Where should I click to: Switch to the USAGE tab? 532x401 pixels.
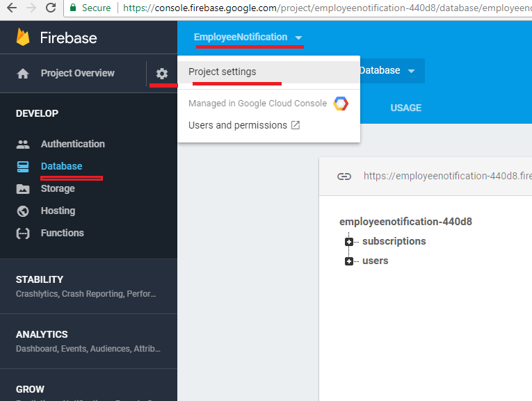click(x=406, y=108)
